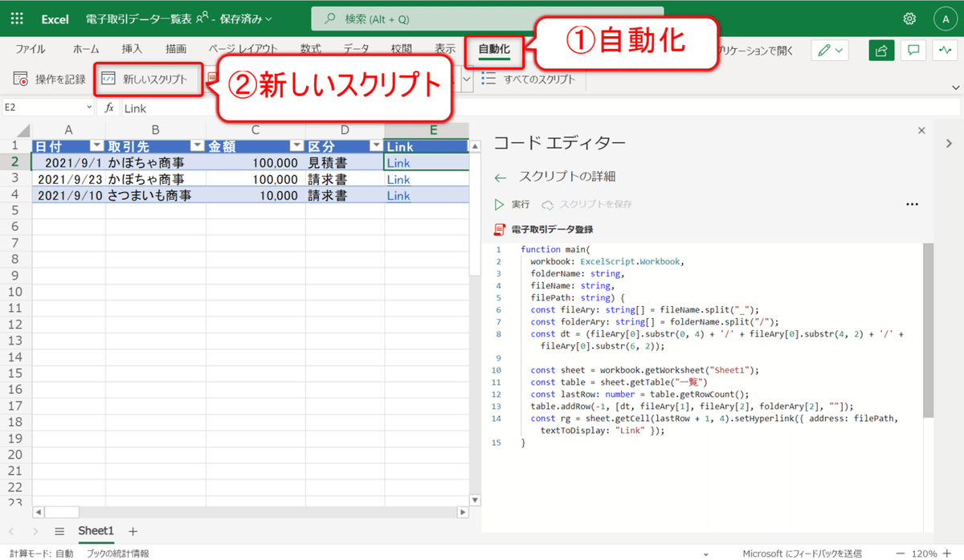Switch to the データ tab

[357, 49]
